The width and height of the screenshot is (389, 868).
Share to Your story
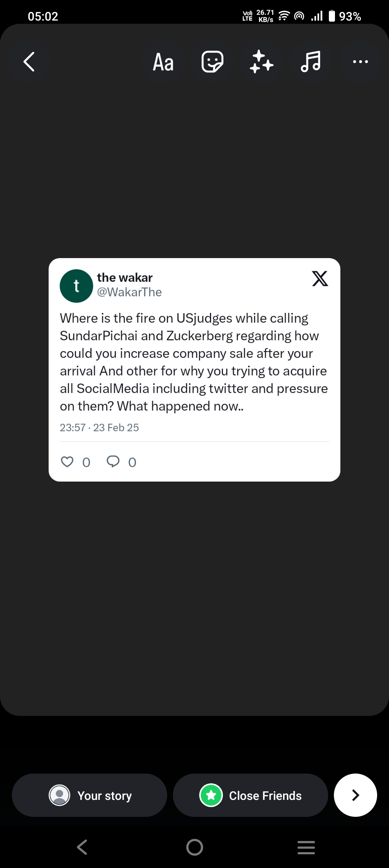(x=90, y=795)
